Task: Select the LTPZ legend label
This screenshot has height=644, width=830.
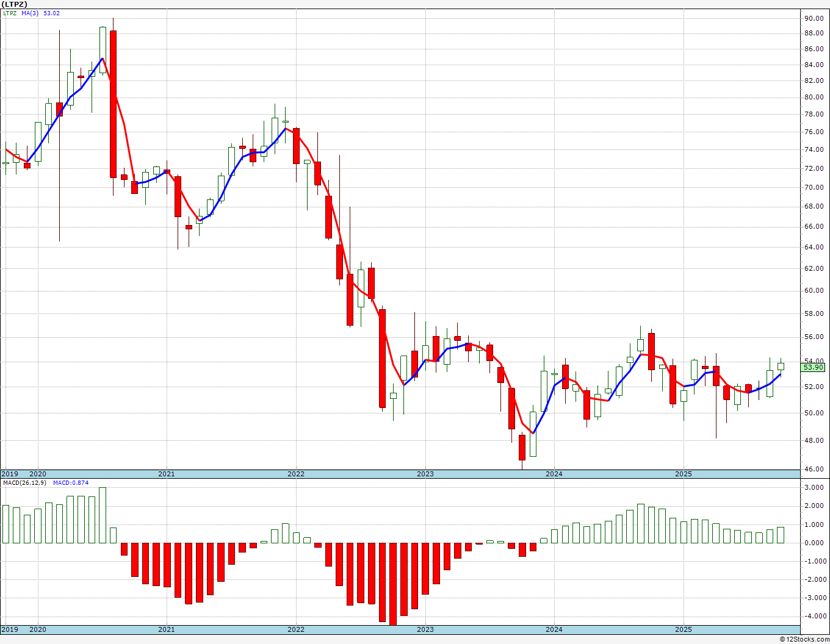Action: pos(10,13)
